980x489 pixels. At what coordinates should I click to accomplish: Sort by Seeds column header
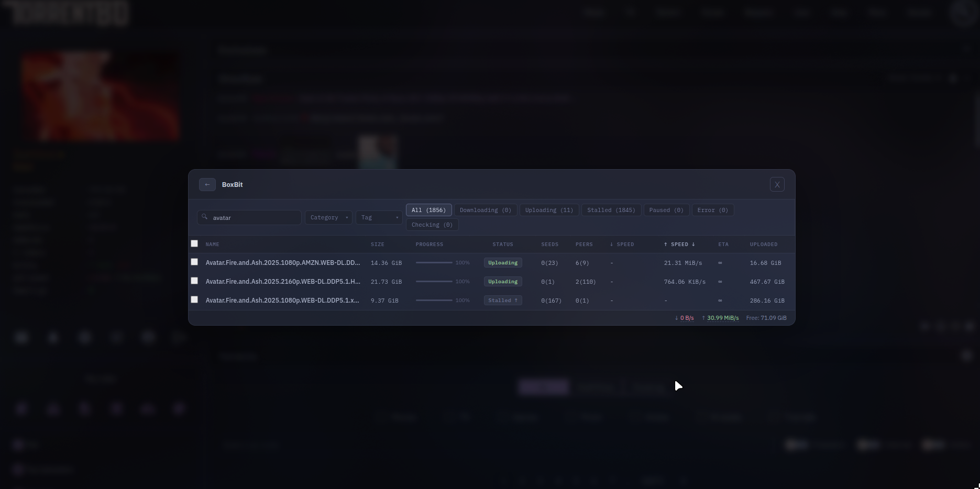549,244
